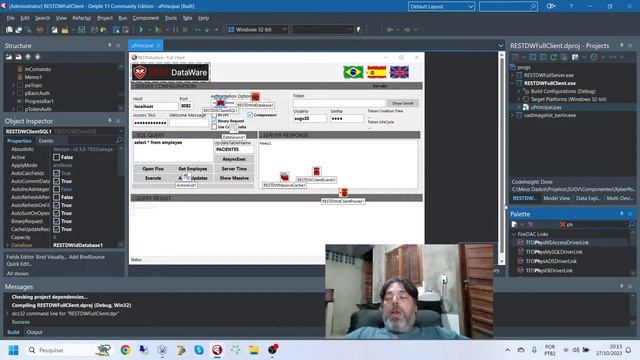Viewport: 640px width, 360px height.
Task: Select the DataSource1 component icon
Action: (x=233, y=129)
